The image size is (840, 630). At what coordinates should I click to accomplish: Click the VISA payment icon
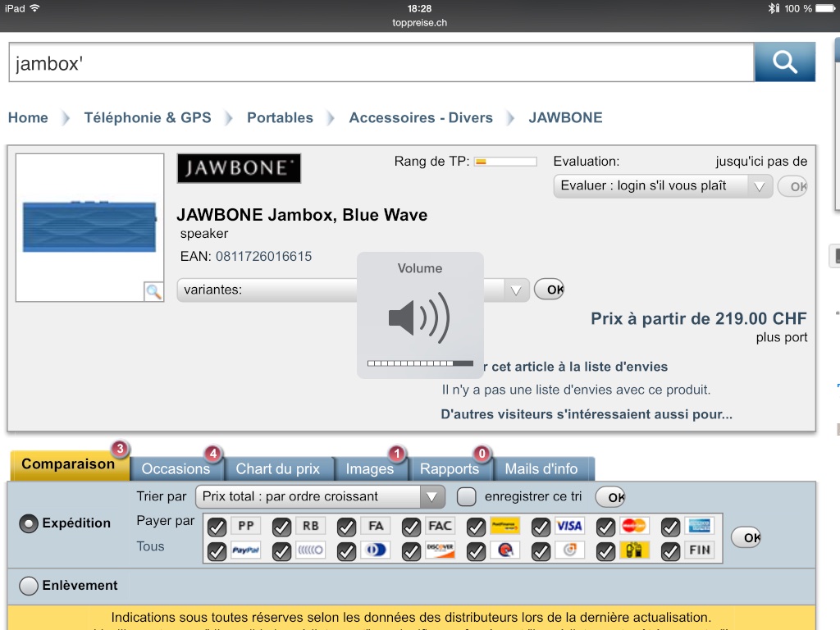[x=568, y=526]
